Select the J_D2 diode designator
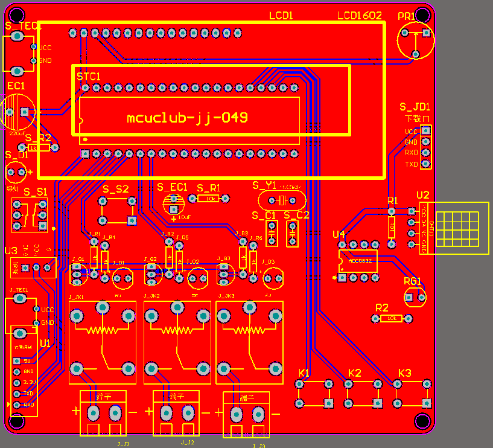This screenshot has height=448, width=493. click(x=192, y=262)
